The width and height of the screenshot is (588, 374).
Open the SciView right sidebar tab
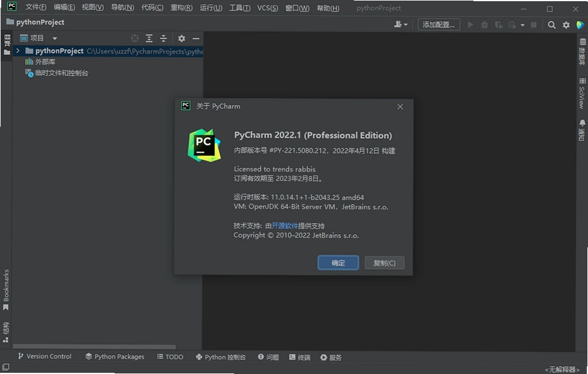[x=582, y=93]
